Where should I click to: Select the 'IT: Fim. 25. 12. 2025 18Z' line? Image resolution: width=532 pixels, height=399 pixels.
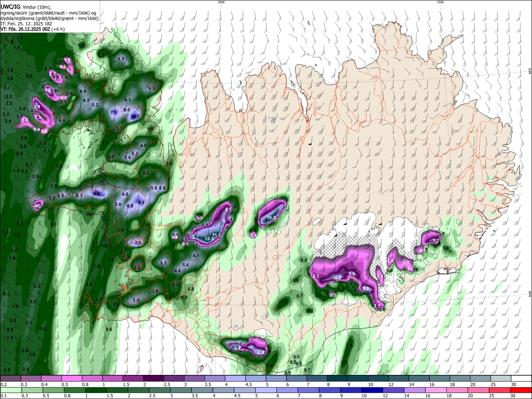point(26,24)
